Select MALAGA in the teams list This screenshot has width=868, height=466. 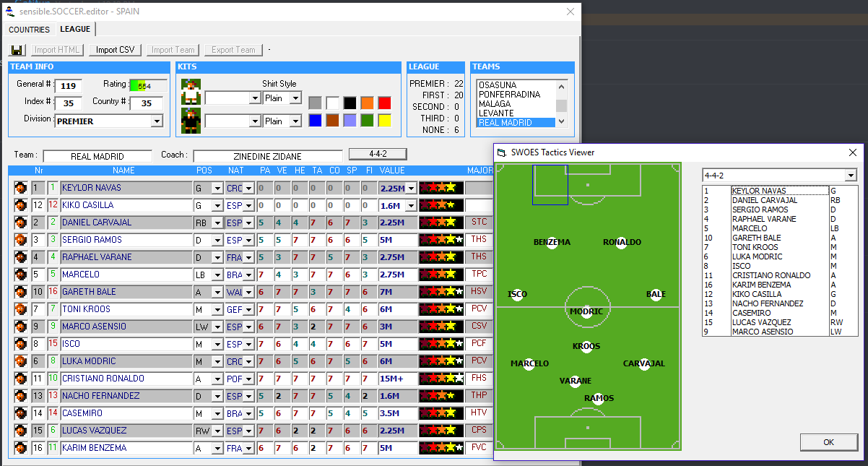coord(495,104)
